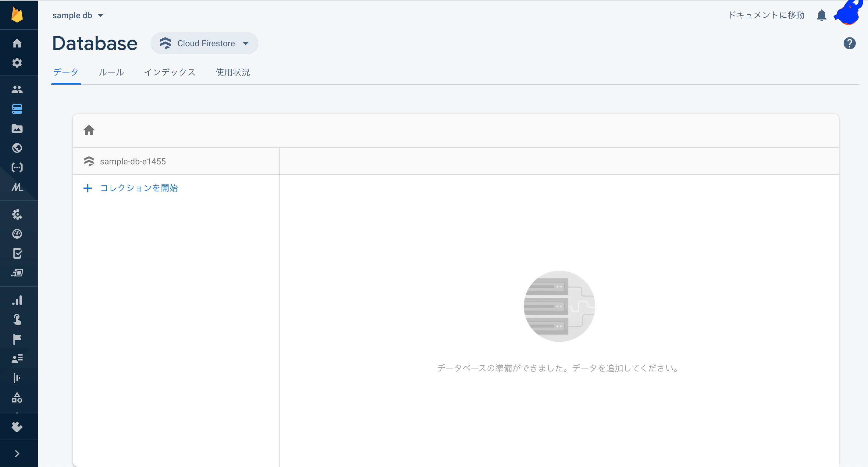Open the Authentication section in the sidebar

point(17,90)
